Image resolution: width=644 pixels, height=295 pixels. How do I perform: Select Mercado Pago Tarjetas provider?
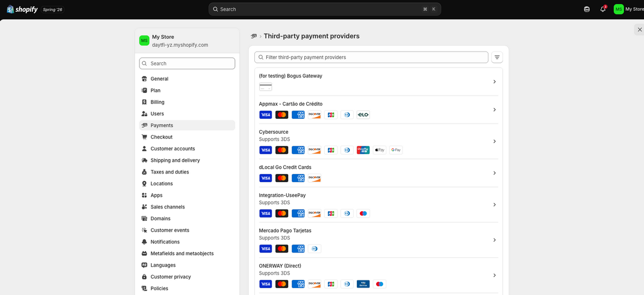(378, 240)
